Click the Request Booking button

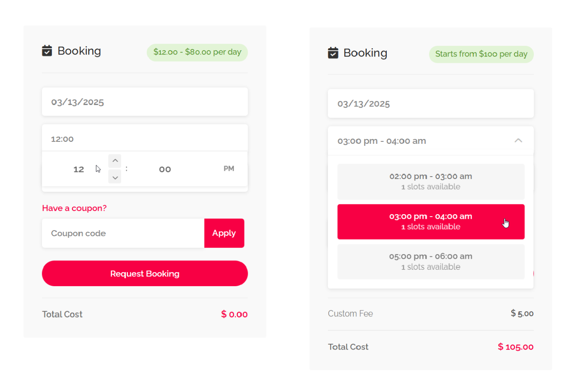145,273
